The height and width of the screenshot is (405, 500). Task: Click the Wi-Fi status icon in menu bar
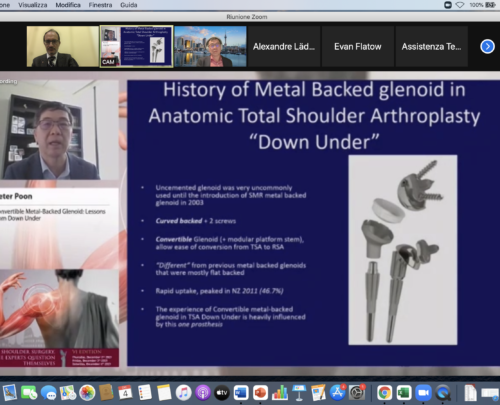tap(460, 5)
